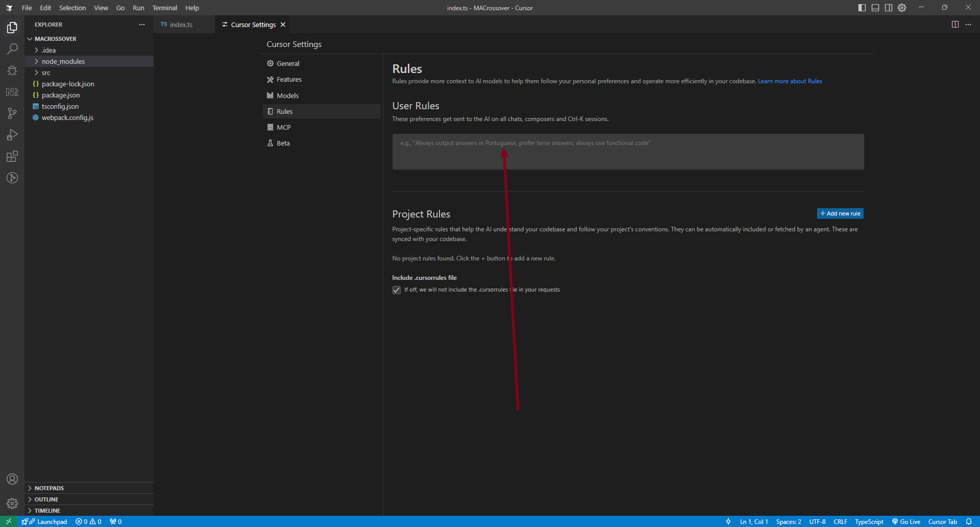Switch to the index.ts tab
This screenshot has height=527, width=980.
[x=181, y=25]
